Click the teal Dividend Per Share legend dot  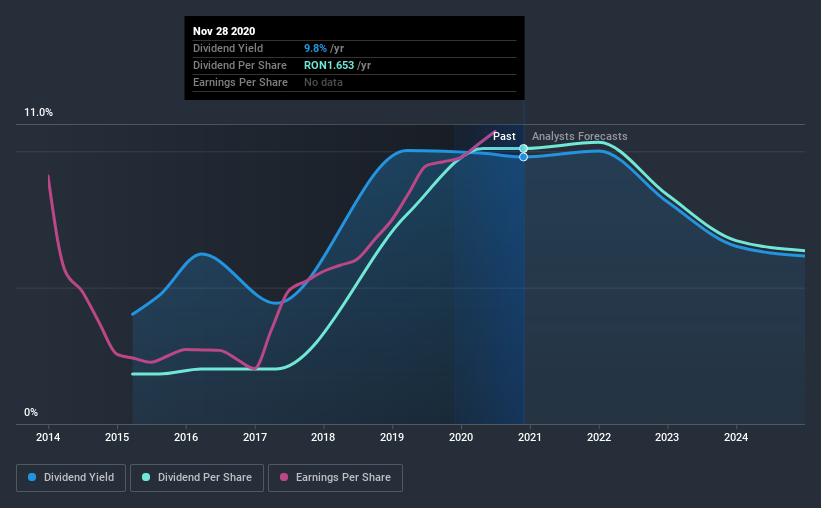click(146, 477)
